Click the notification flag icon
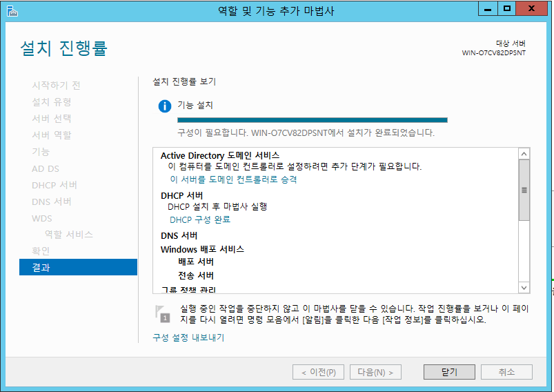Viewport: 554px width, 392px height. (x=164, y=313)
